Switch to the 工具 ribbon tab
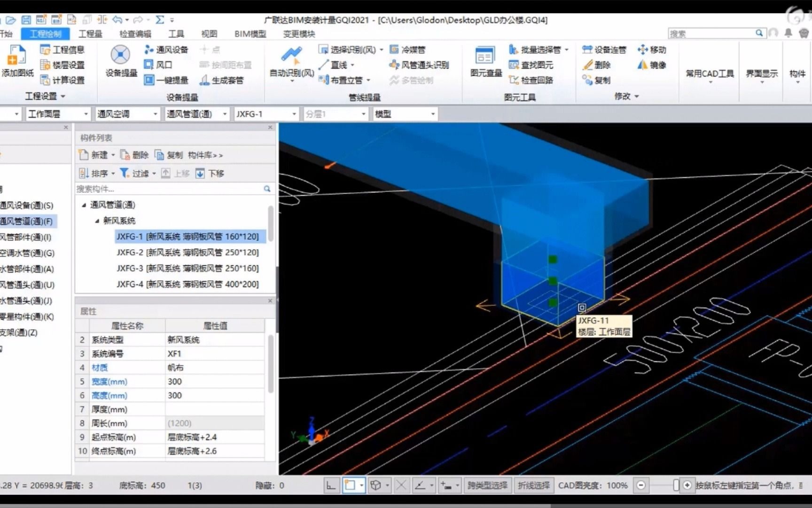Screen dimensions: 812x508 coord(176,34)
